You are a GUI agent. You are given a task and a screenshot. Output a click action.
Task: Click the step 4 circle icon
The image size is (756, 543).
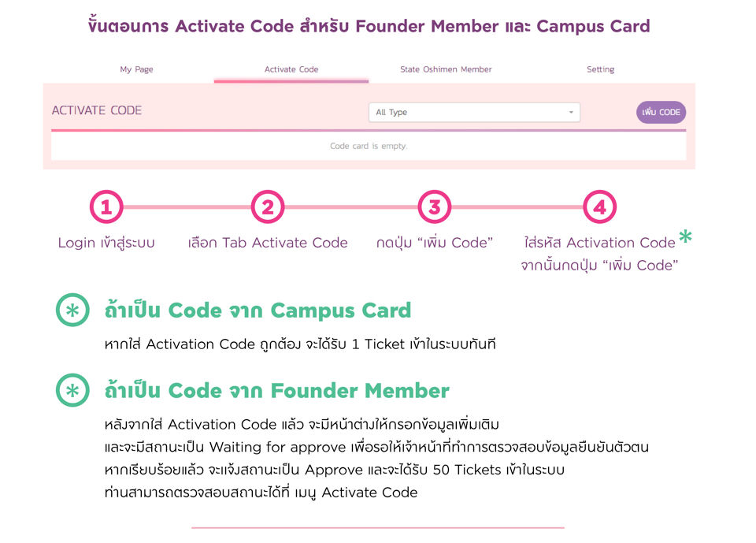coord(599,207)
